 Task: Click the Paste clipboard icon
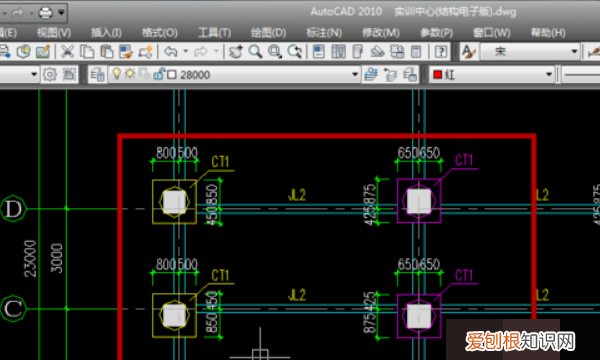click(106, 51)
